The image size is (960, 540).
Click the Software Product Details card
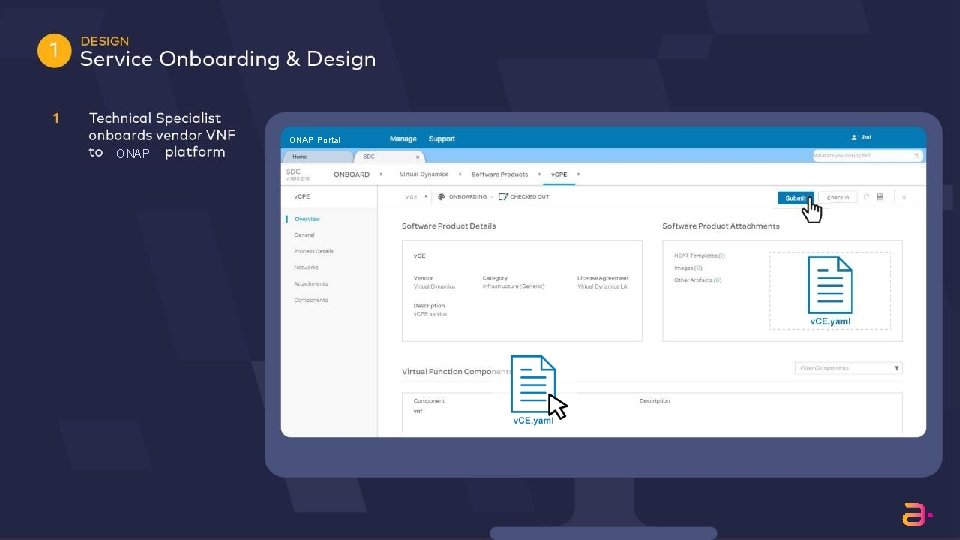522,291
